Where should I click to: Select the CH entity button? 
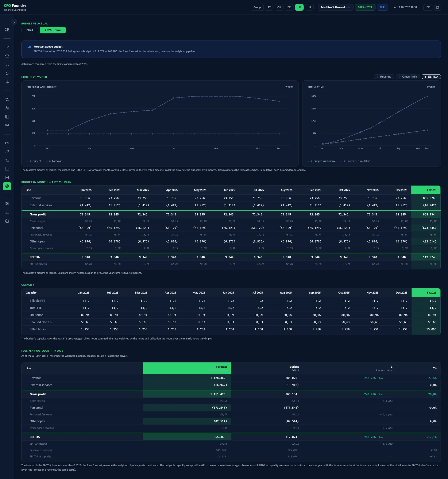(x=279, y=7)
